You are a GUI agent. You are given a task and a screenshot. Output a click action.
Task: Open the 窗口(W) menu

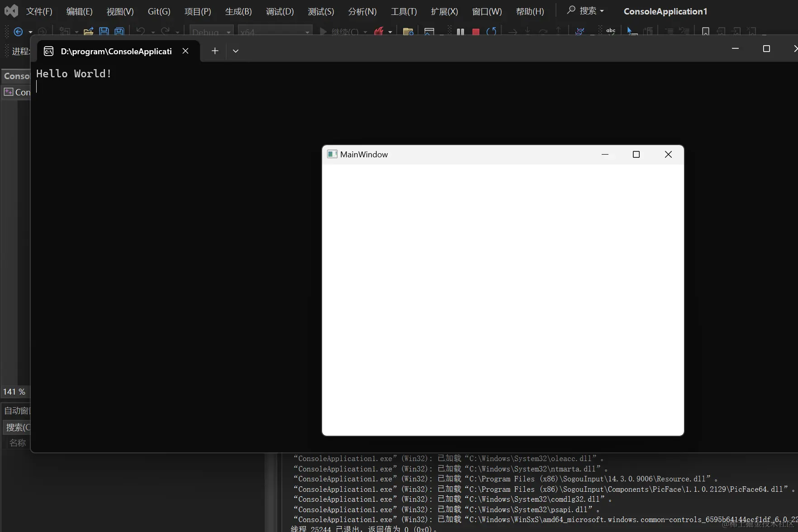point(487,11)
